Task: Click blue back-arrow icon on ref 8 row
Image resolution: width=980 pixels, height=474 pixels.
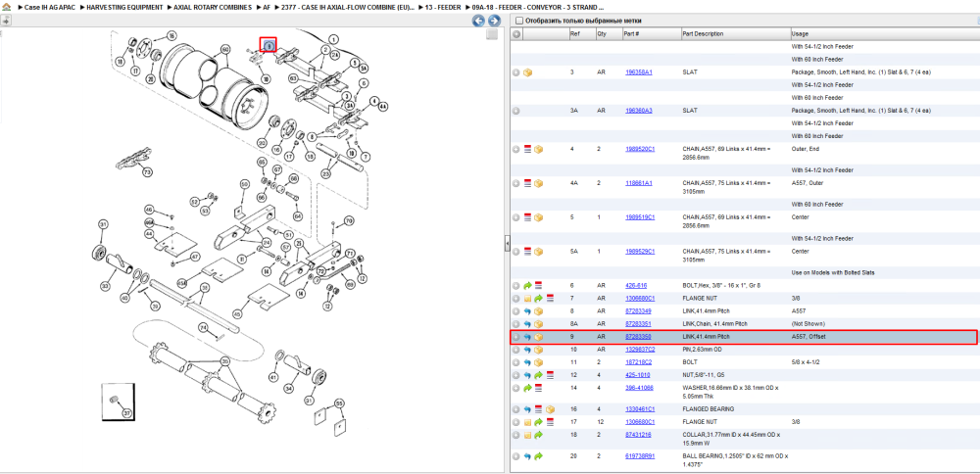Action: (x=527, y=311)
